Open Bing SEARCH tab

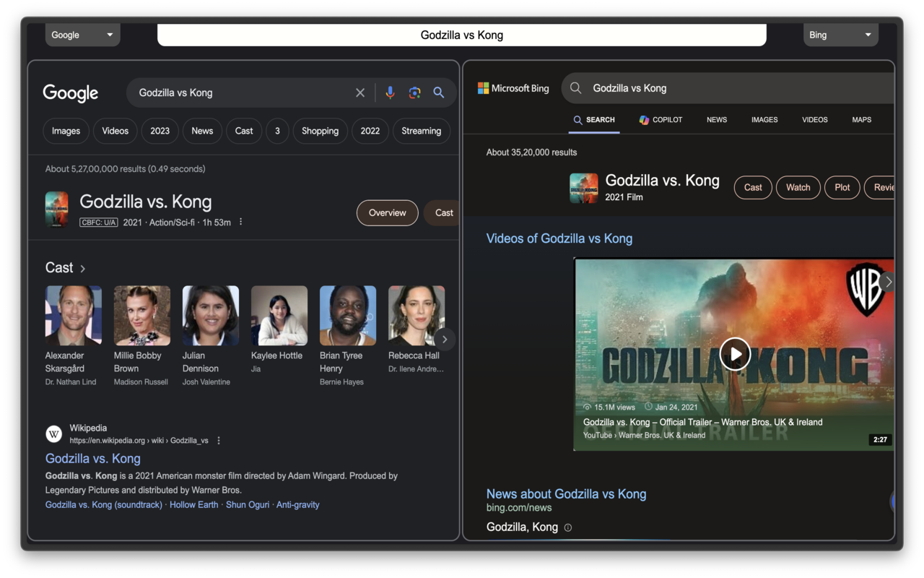594,120
